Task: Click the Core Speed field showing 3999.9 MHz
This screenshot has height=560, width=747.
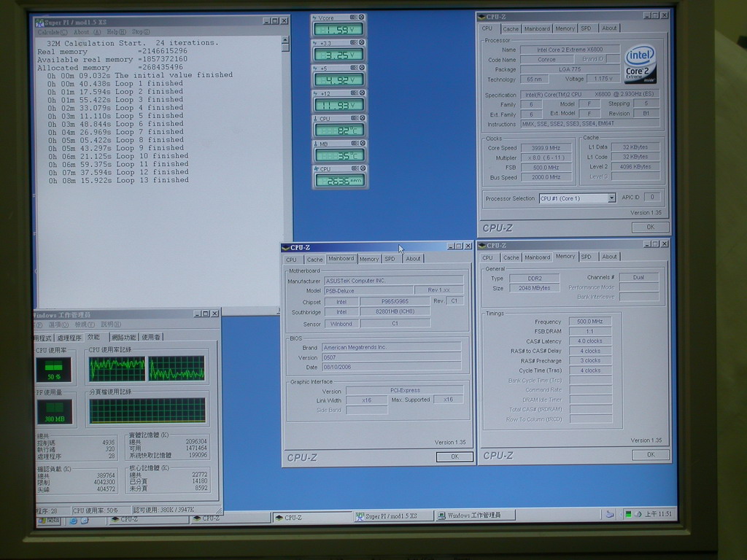Action: click(x=546, y=148)
